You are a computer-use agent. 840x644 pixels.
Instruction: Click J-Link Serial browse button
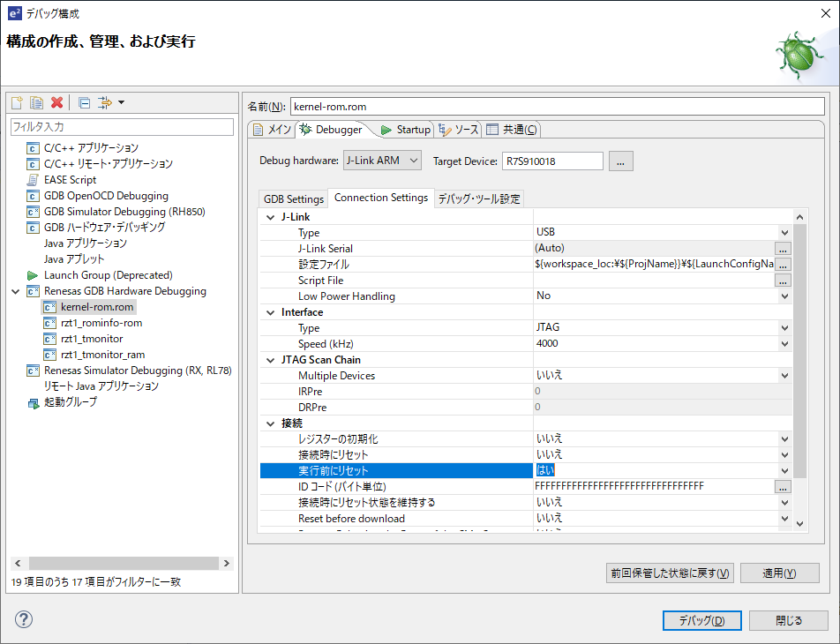pyautogui.click(x=783, y=249)
